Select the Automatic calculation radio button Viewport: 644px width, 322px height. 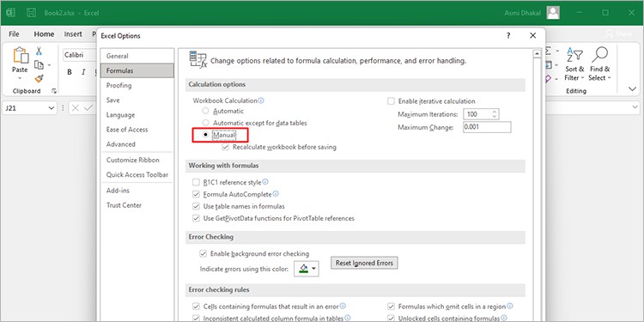pos(205,111)
